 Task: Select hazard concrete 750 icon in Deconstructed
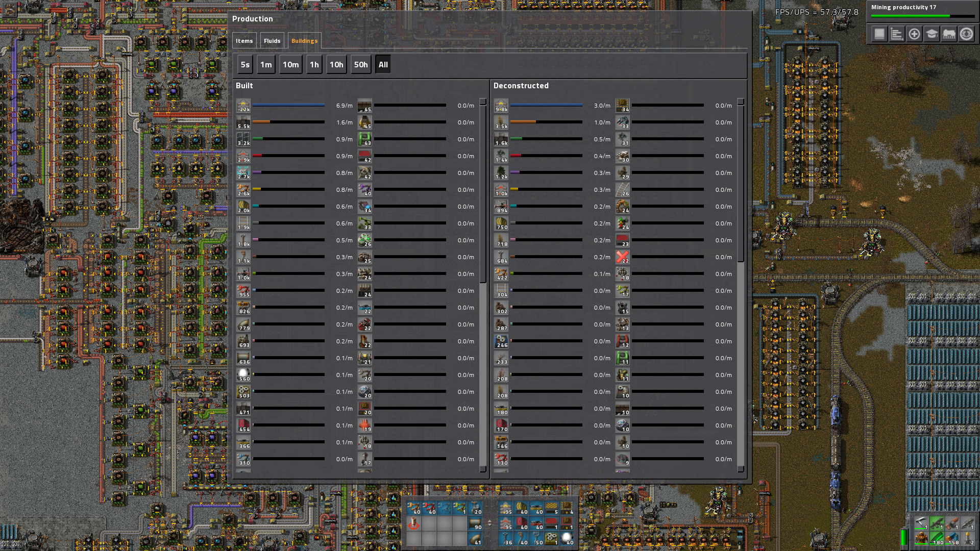(x=501, y=223)
